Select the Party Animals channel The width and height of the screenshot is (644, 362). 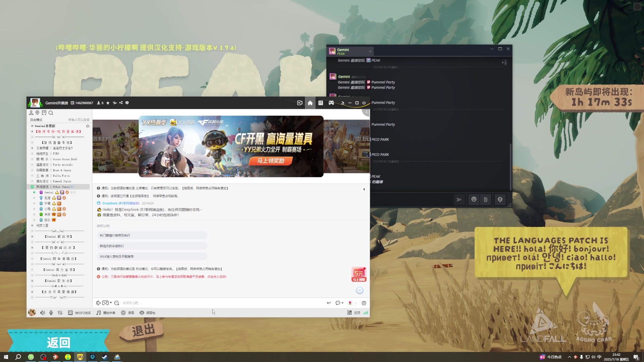click(x=54, y=165)
